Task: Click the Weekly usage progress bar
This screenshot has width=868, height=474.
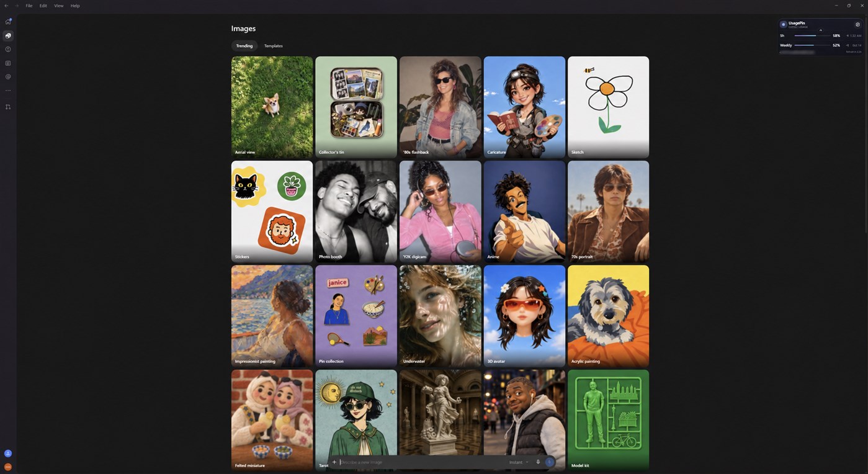Action: [812, 45]
